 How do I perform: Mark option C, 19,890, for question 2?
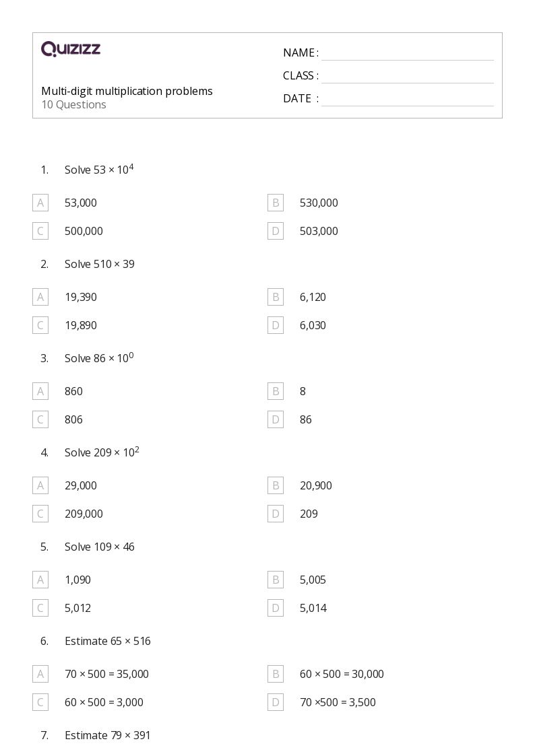40,325
